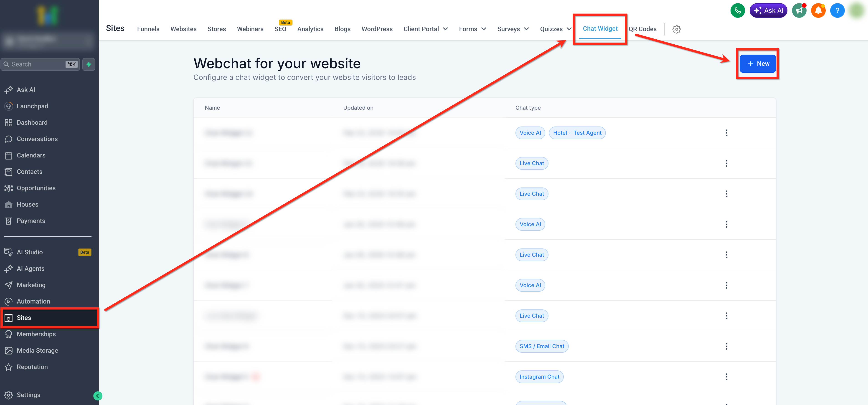Open the megaphone announcements icon
The height and width of the screenshot is (405, 868).
(x=799, y=10)
